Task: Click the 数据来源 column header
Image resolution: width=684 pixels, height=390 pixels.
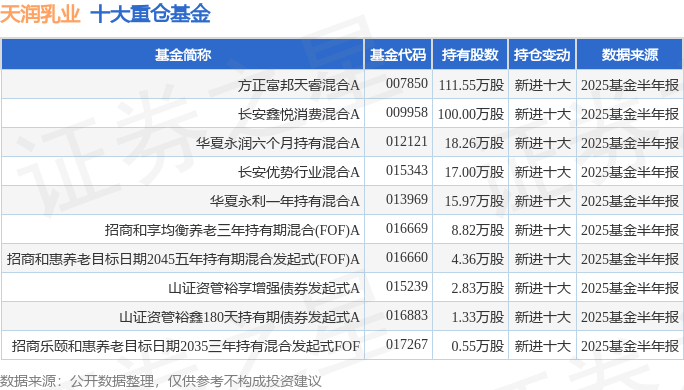Action: (x=629, y=55)
